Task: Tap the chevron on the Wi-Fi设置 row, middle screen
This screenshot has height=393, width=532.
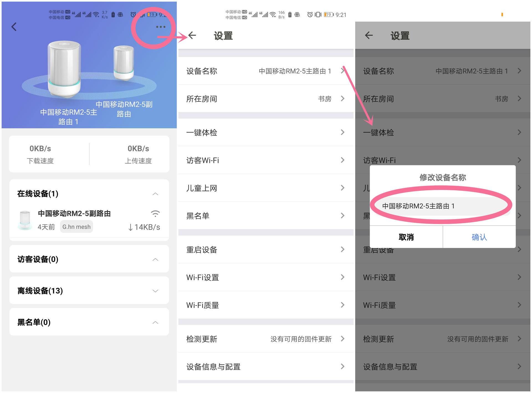Action: [x=343, y=277]
